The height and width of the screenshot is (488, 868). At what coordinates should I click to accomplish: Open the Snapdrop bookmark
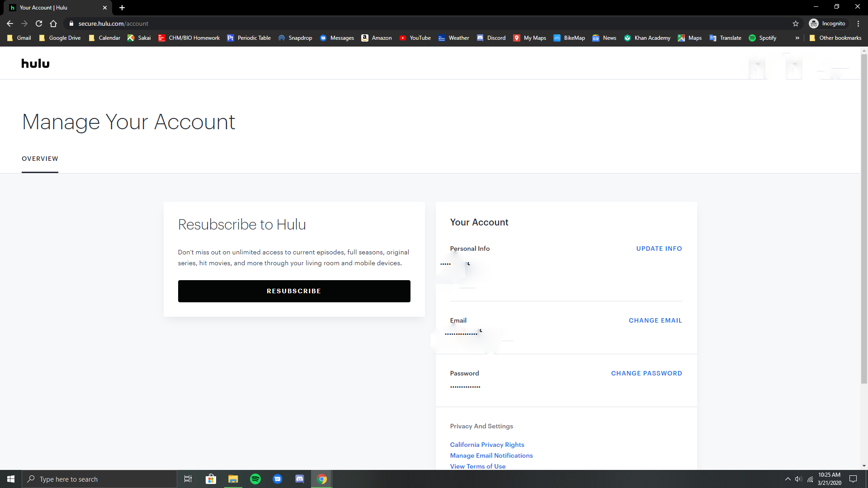coord(295,38)
